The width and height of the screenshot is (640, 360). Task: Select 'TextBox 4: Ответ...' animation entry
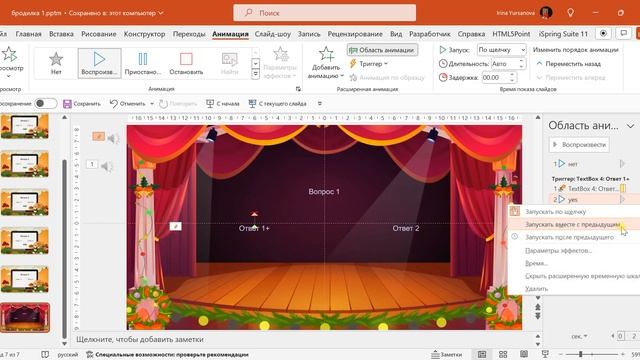coord(590,188)
